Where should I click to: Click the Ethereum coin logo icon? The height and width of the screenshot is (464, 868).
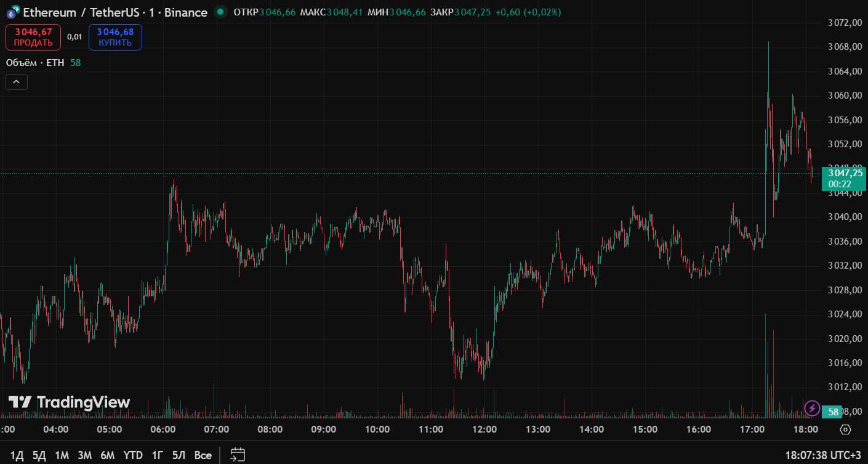point(12,12)
